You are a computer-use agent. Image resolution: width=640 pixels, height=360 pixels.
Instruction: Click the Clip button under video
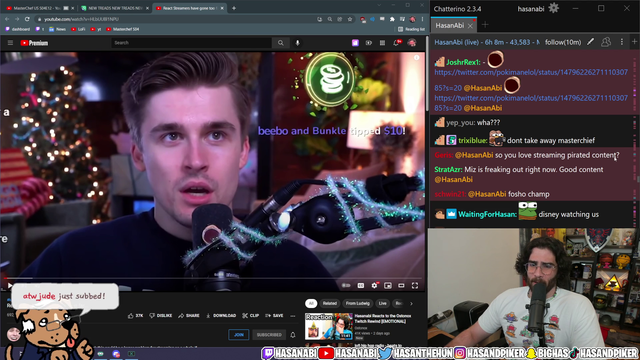pyautogui.click(x=250, y=316)
